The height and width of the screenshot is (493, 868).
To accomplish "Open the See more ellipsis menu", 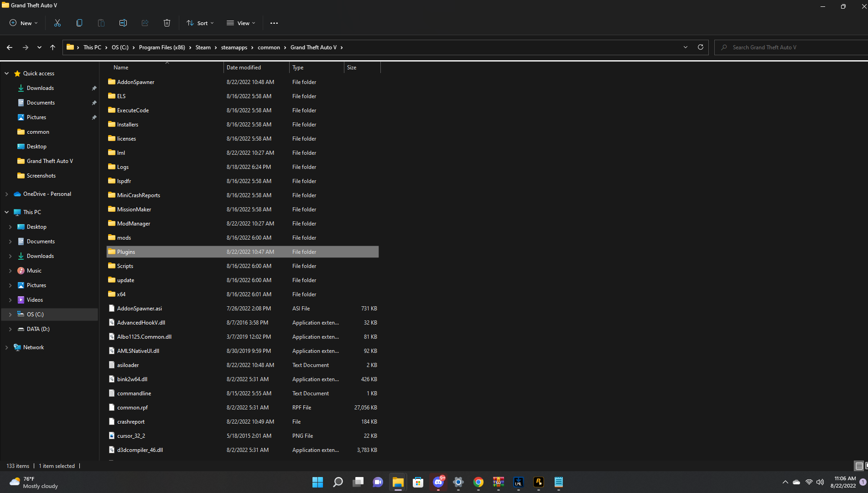I will 274,23.
